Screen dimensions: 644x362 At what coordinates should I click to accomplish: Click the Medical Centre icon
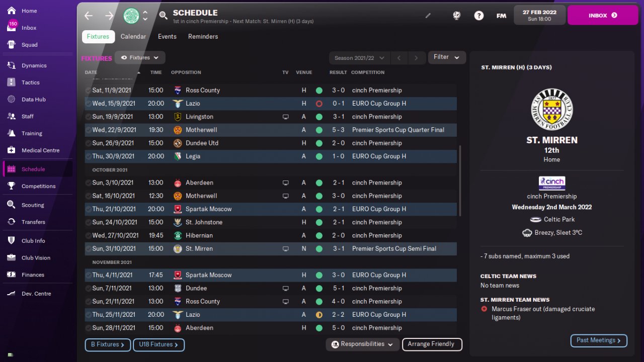pos(11,150)
